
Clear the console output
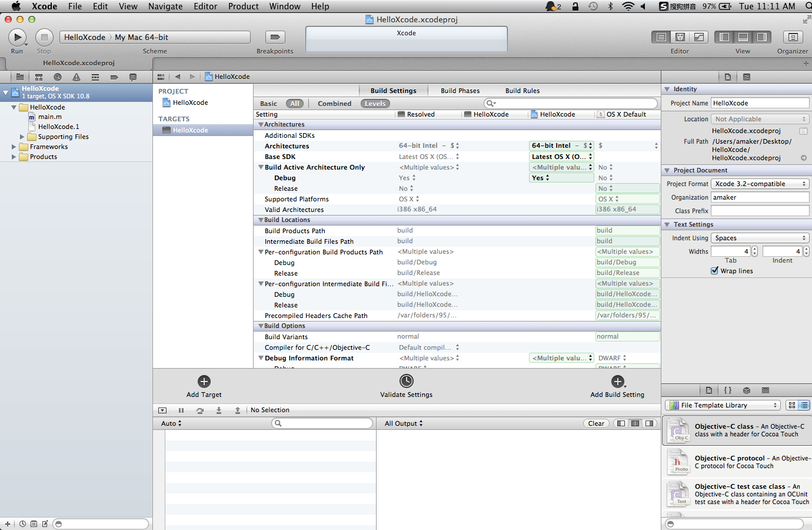pos(596,423)
